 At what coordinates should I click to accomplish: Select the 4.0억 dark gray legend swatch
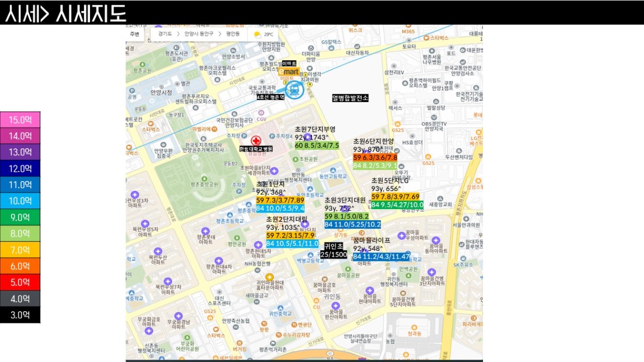click(20, 299)
